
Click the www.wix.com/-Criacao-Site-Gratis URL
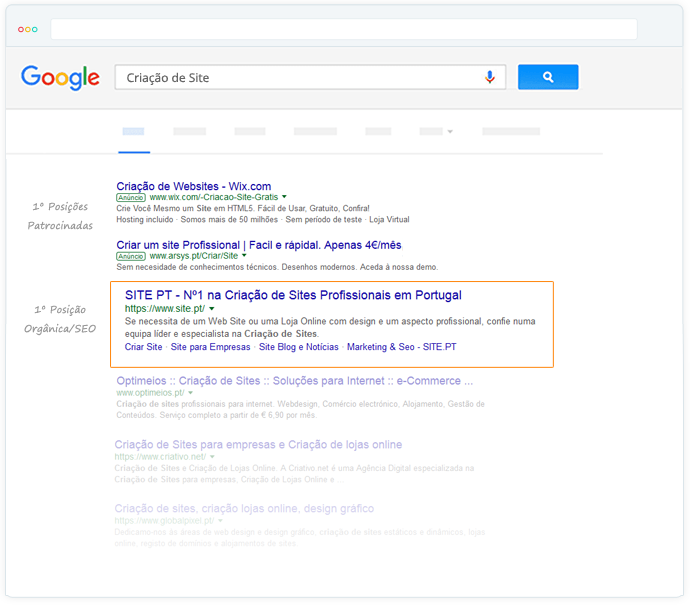click(214, 197)
